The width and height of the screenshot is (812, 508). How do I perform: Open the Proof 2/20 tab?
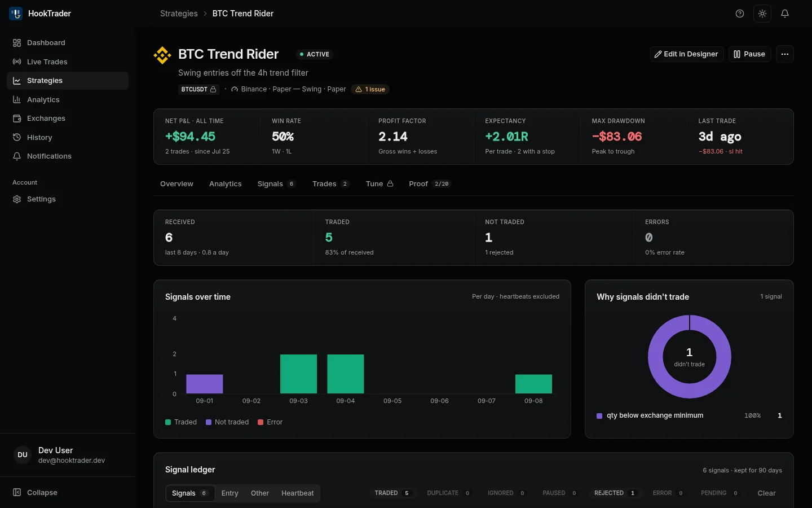tap(430, 184)
